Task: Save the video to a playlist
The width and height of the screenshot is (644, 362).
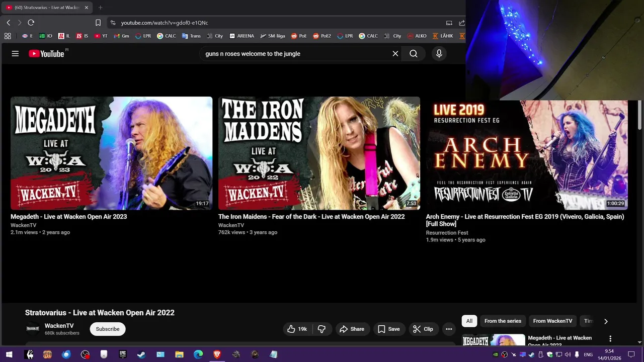Action: [x=388, y=329]
